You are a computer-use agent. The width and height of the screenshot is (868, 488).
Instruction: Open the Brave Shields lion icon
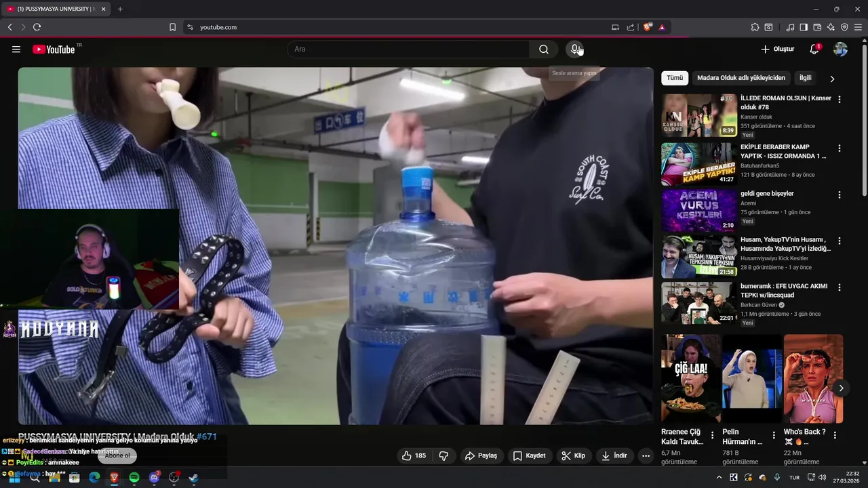tap(648, 27)
